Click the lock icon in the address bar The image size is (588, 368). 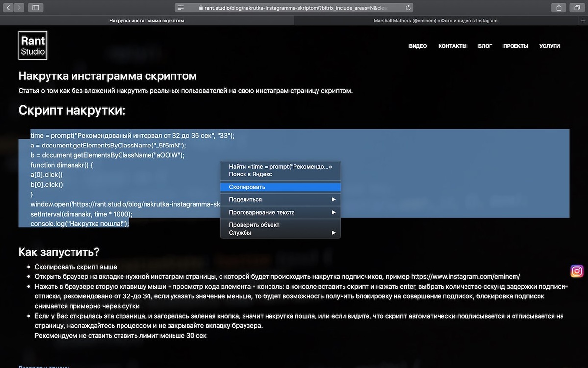[201, 8]
